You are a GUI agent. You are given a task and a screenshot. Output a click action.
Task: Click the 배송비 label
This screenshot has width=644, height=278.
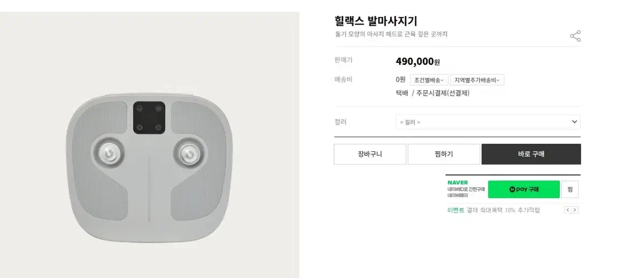[x=343, y=79]
